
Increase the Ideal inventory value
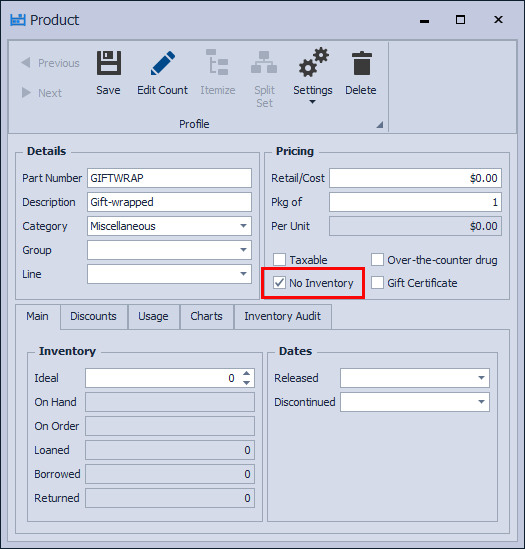click(x=247, y=374)
